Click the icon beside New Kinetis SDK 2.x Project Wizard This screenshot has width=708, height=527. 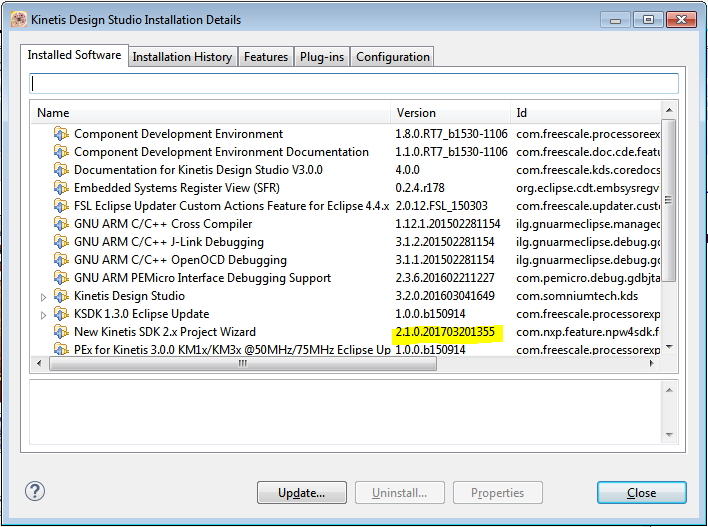pos(61,332)
